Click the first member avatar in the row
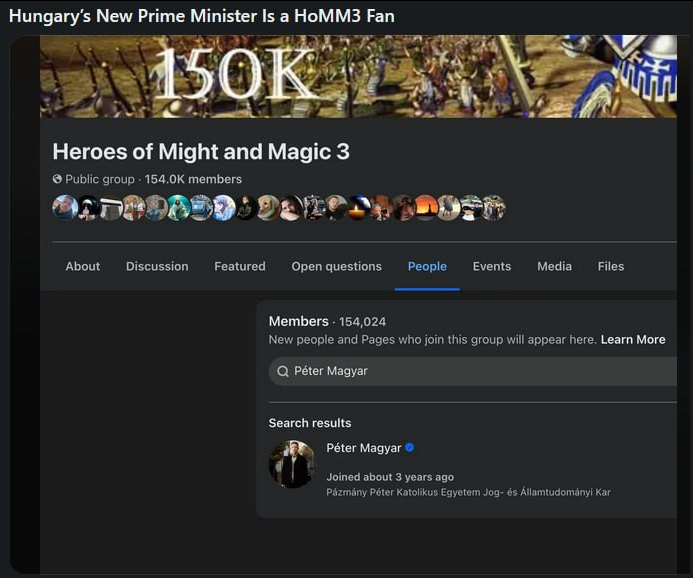 65,208
